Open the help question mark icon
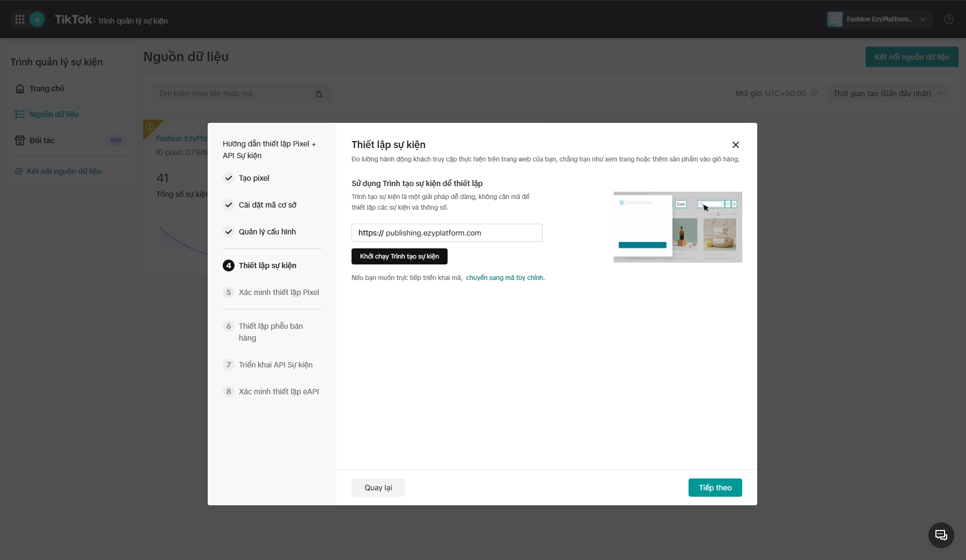 [x=949, y=19]
